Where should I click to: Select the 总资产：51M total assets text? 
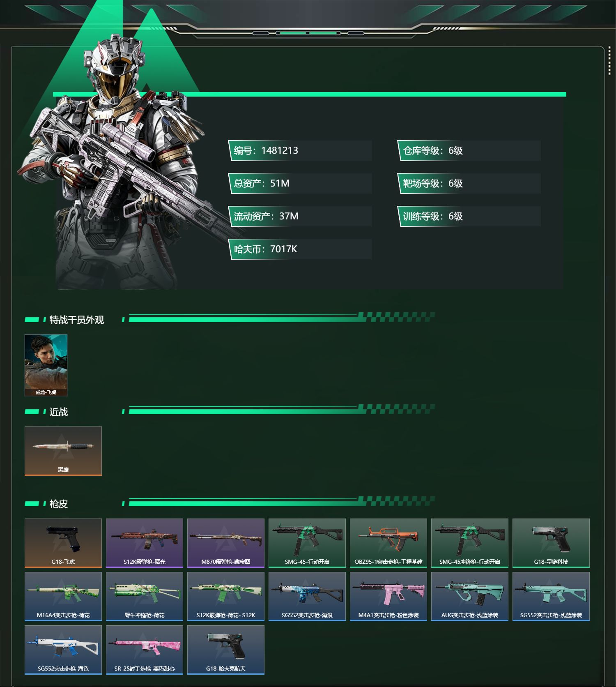(x=262, y=183)
